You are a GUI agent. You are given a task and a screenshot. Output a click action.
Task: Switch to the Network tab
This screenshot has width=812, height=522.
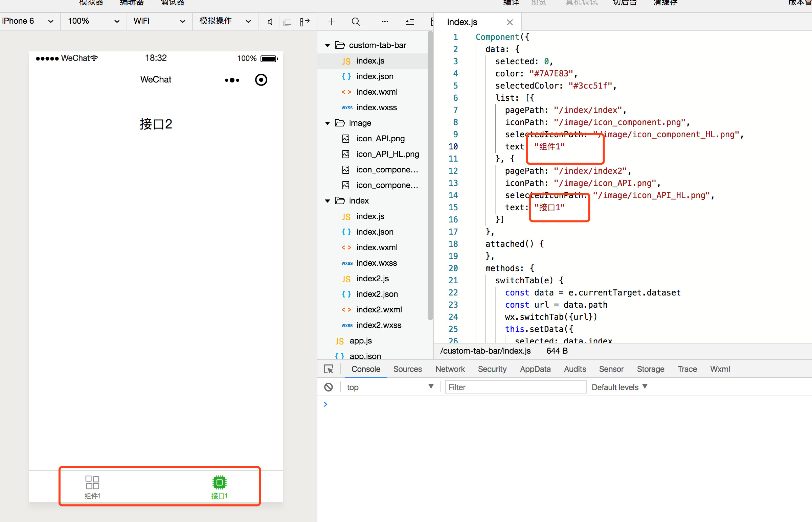[x=450, y=369]
